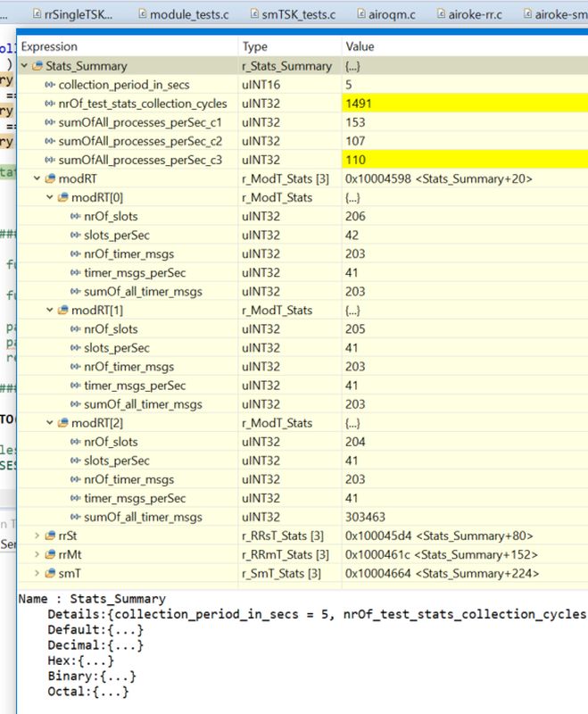Expand the rrMt node

tap(37, 554)
